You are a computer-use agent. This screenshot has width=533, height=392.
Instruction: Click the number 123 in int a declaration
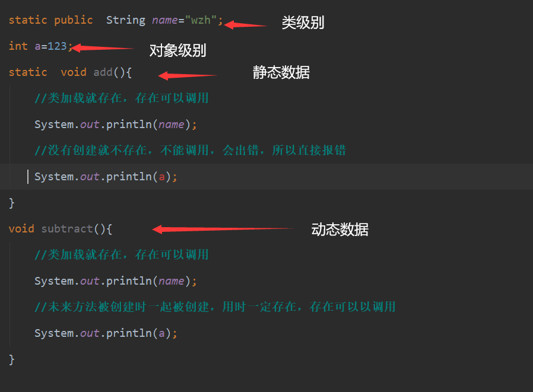57,46
